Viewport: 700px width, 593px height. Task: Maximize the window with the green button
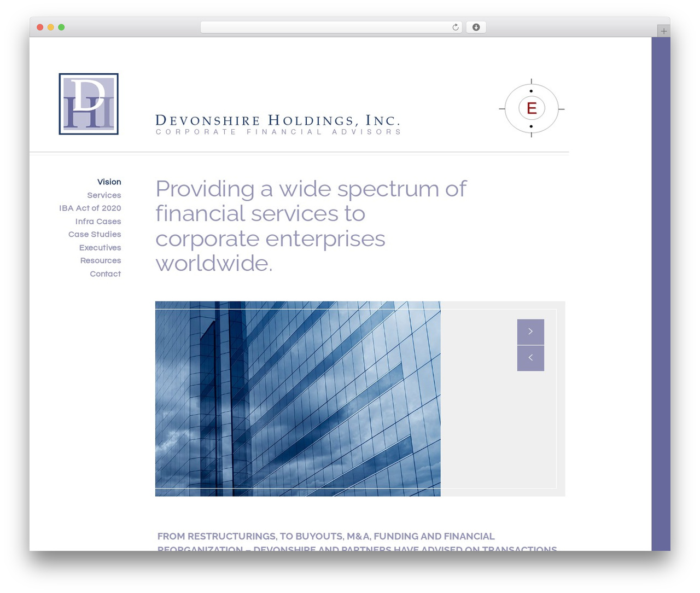click(x=61, y=27)
